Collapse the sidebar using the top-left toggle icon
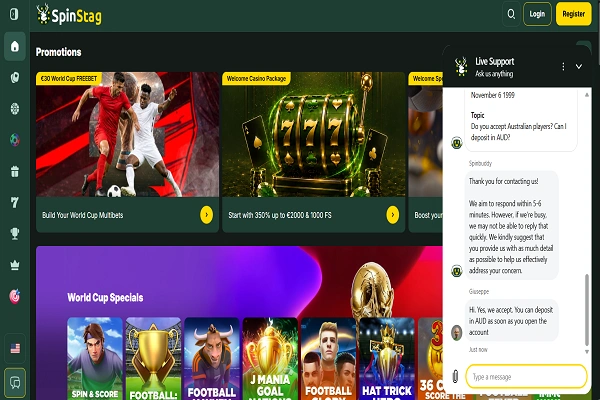Image resolution: width=600 pixels, height=400 pixels. [14, 14]
